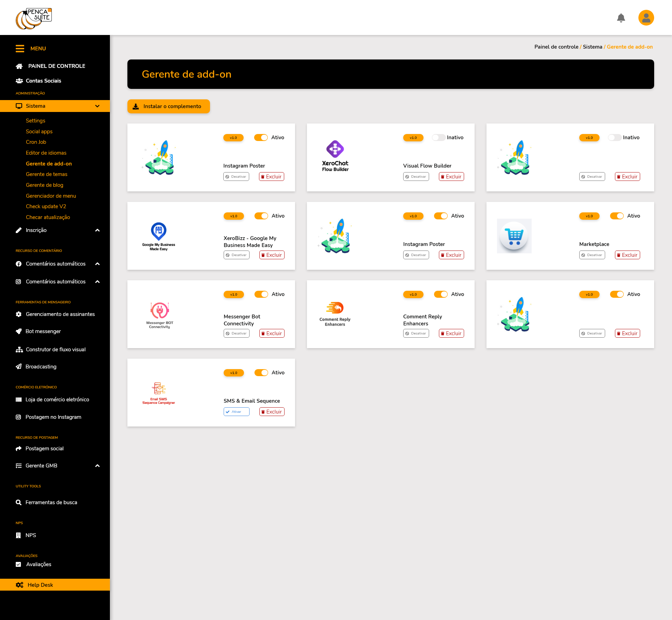Click the notification bell icon

621,18
